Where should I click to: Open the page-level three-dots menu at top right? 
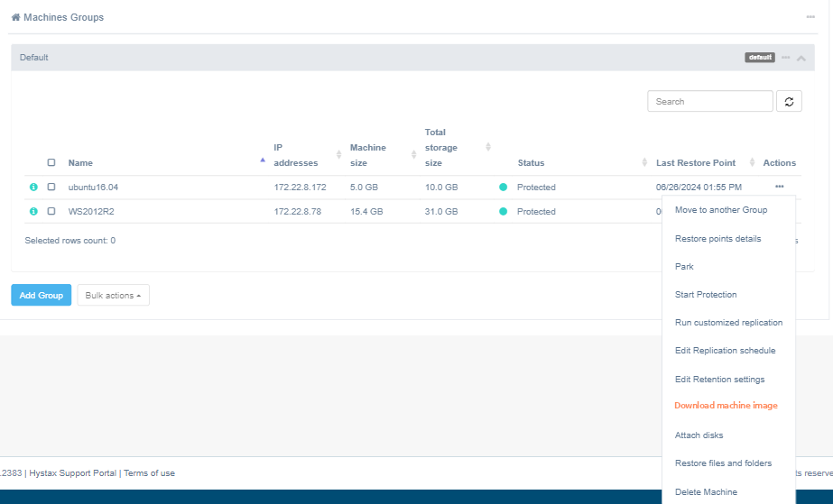point(810,17)
